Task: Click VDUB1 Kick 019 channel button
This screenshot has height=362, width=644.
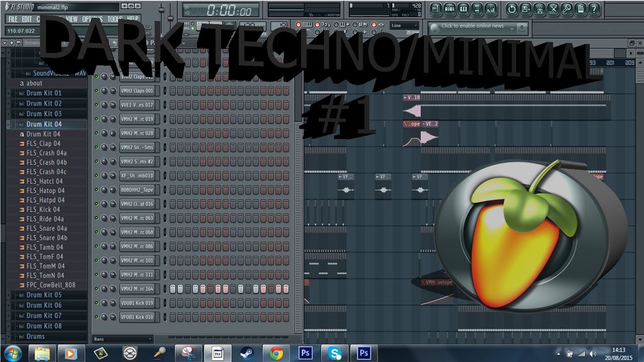Action: [137, 303]
